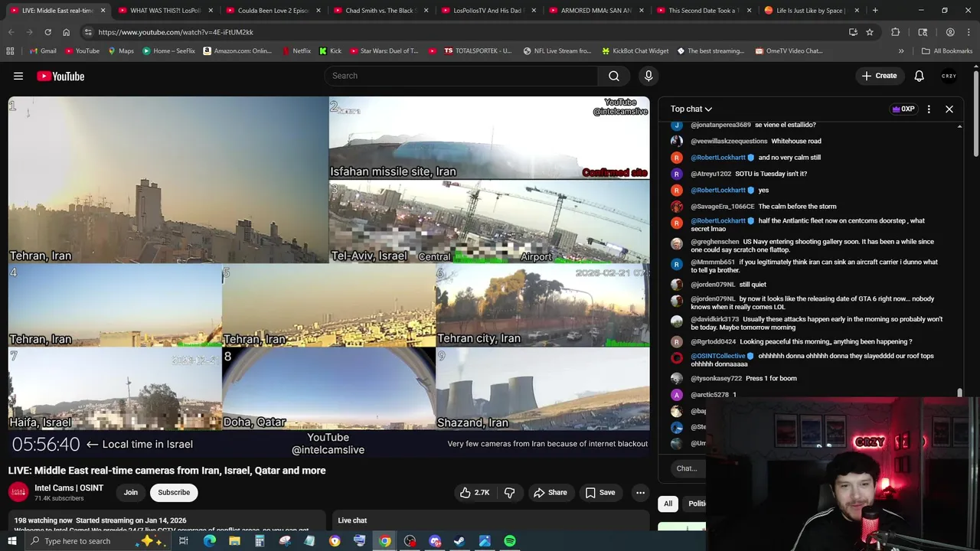This screenshot has height=551, width=980.
Task: Click the search magnifier button
Action: [x=614, y=76]
